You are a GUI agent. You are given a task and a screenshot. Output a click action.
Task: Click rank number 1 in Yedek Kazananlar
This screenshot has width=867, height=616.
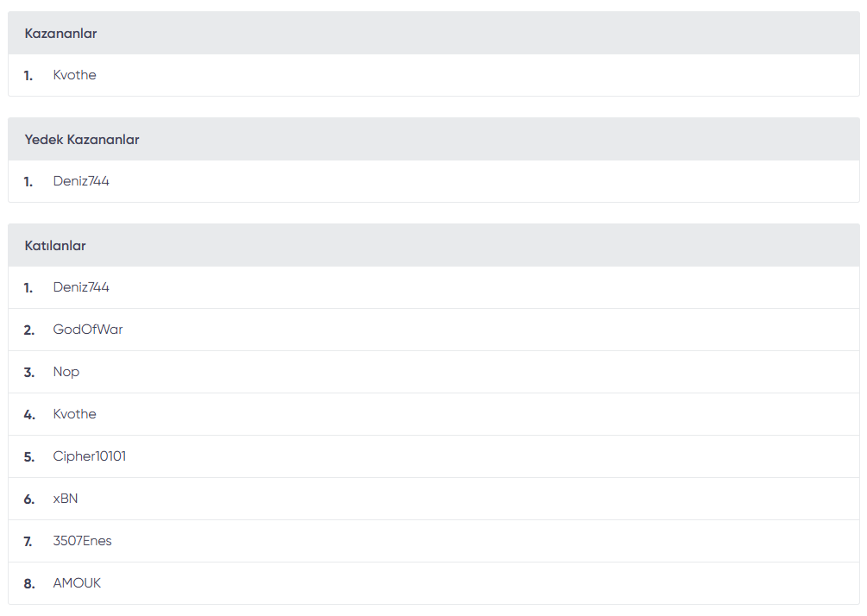click(x=28, y=182)
